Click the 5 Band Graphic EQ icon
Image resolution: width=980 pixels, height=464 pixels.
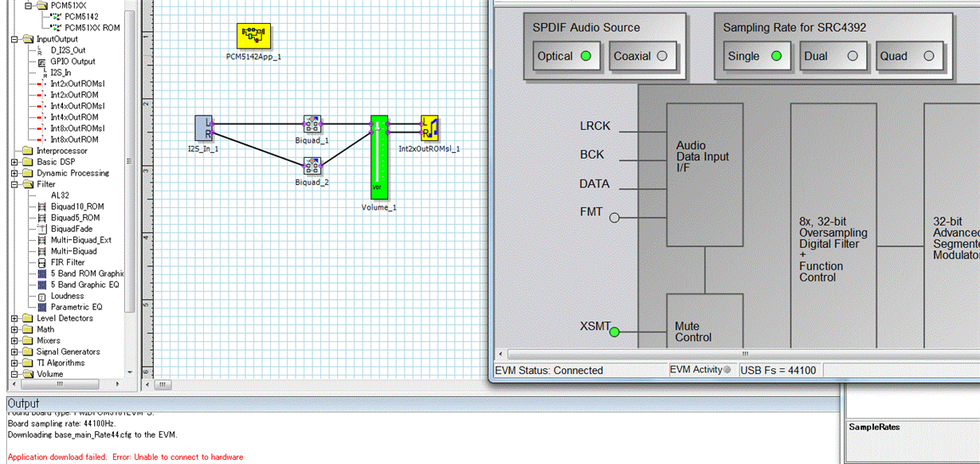(42, 284)
